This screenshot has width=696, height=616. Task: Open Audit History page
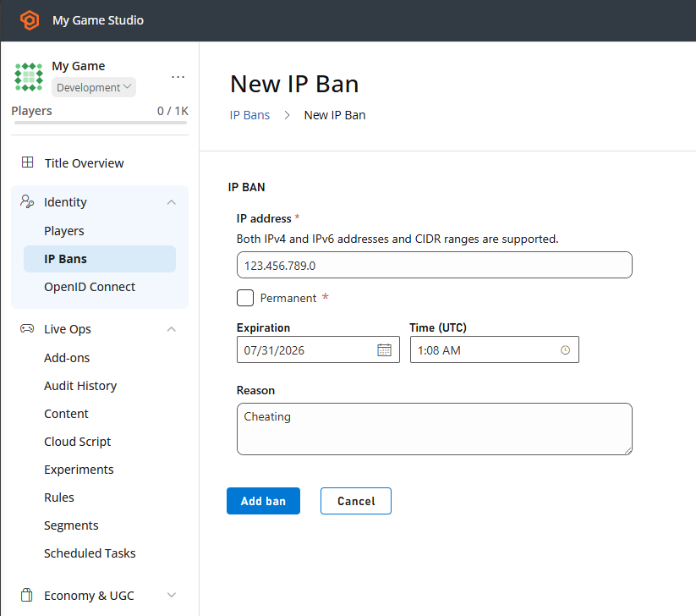80,386
